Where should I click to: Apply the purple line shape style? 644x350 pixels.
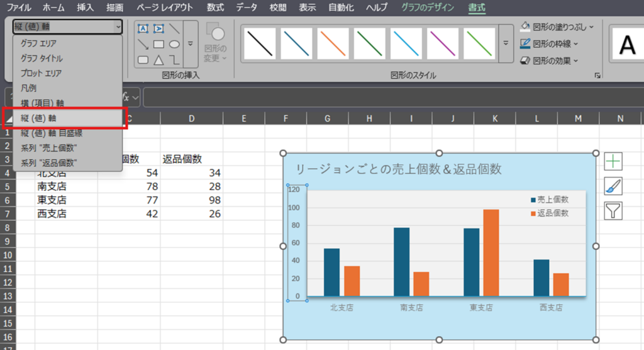click(x=442, y=44)
